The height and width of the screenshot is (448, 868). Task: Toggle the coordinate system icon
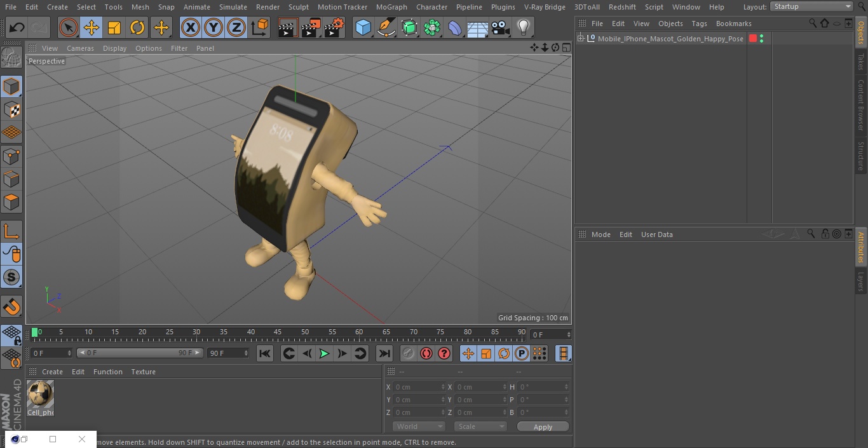tap(260, 27)
